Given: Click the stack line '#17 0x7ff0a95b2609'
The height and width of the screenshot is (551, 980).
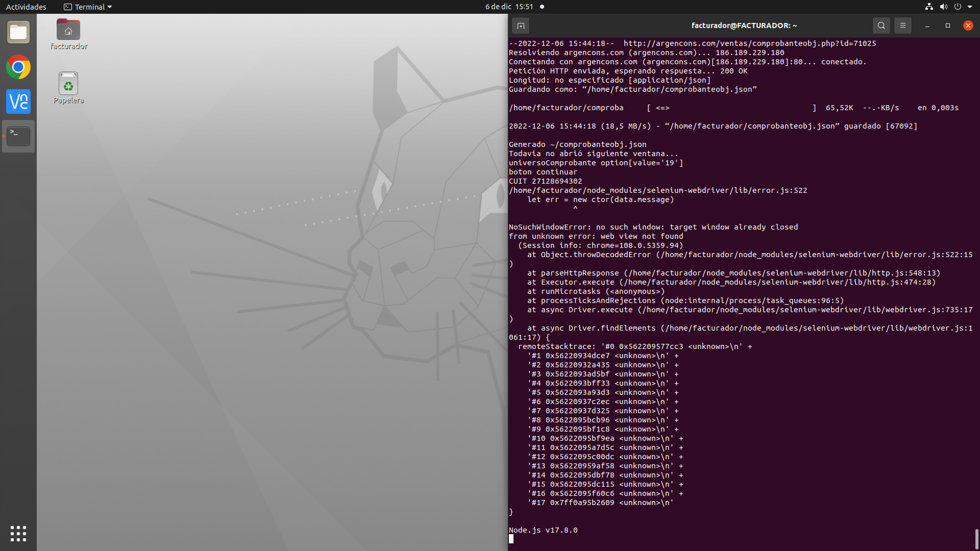Looking at the screenshot, I should click(601, 503).
